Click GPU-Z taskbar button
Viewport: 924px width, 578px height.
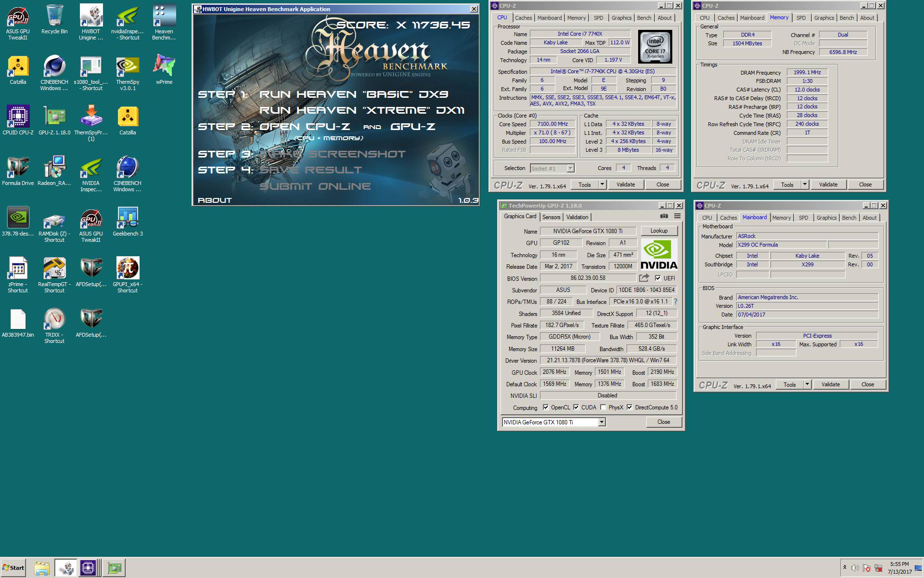115,568
